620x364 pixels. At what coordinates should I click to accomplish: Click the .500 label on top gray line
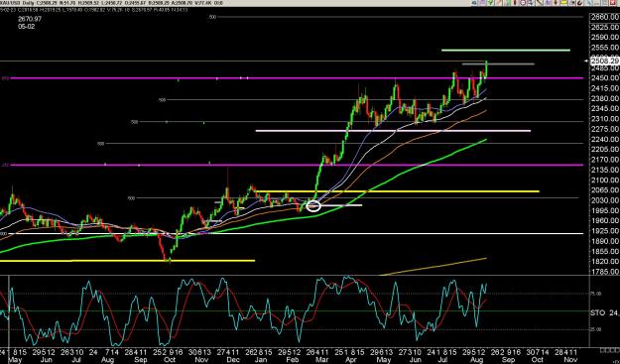point(212,17)
